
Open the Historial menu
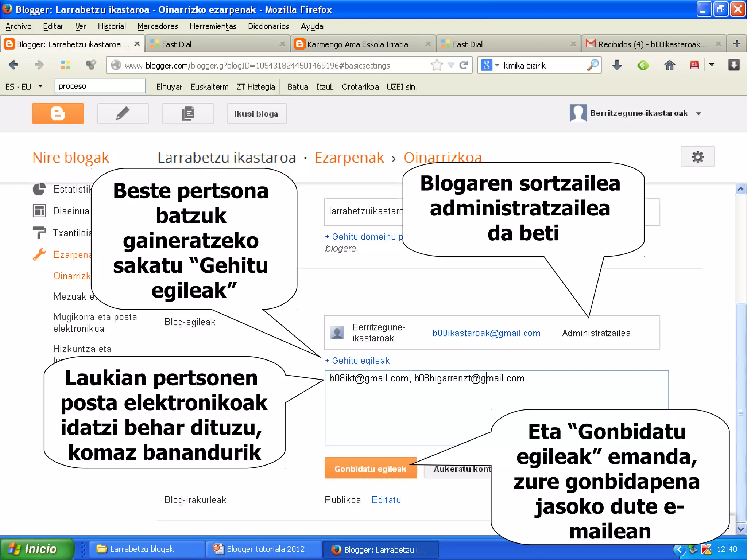click(112, 26)
